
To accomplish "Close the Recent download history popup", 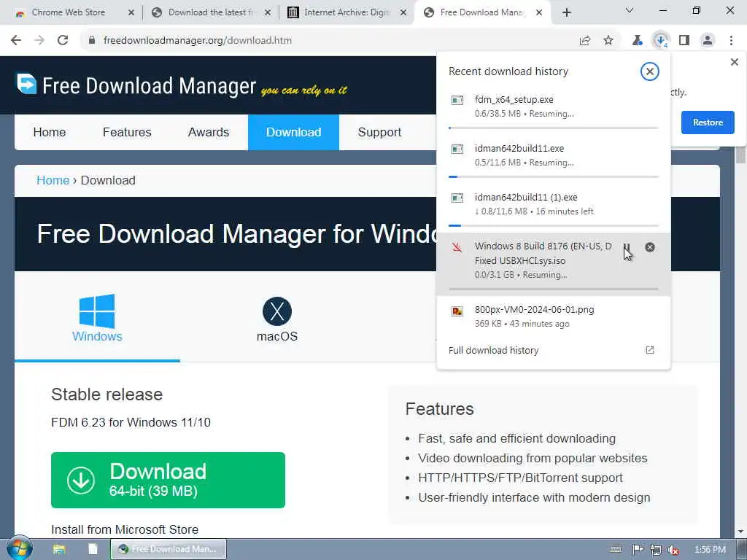I will coord(649,71).
